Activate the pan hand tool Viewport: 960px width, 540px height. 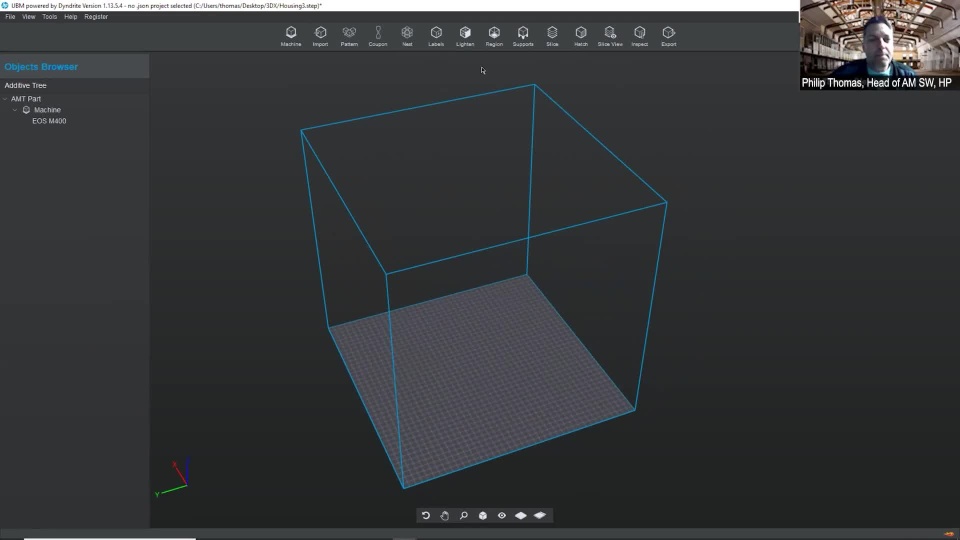444,516
